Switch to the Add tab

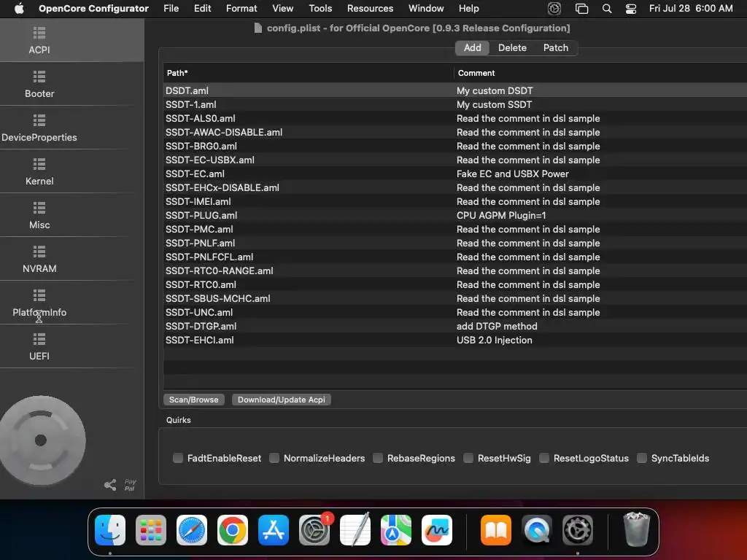[472, 47]
